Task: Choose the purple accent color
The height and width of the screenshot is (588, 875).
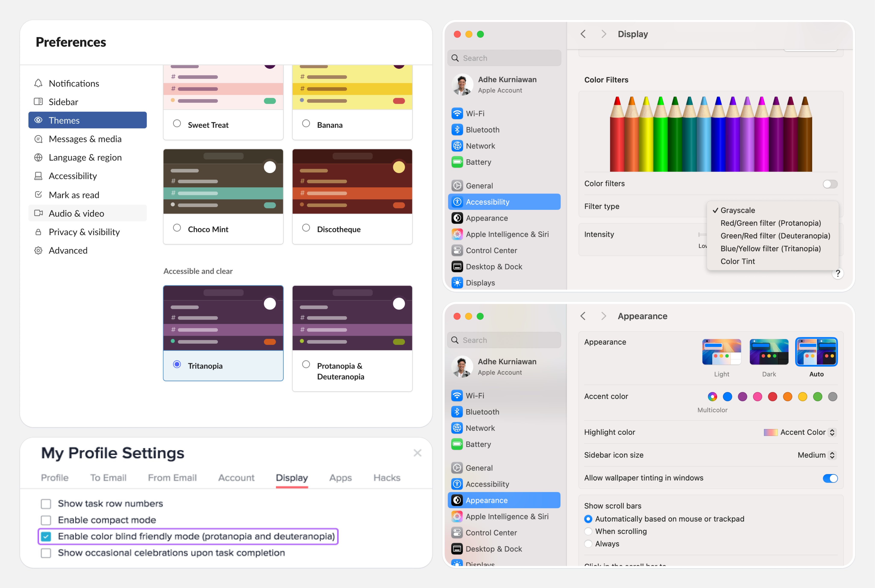Action: coord(742,397)
